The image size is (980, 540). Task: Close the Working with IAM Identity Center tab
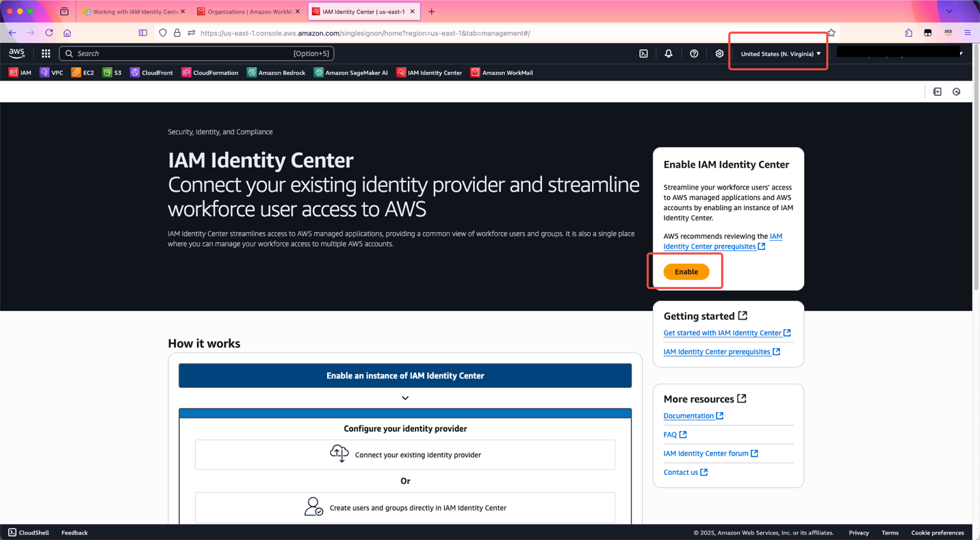point(183,12)
